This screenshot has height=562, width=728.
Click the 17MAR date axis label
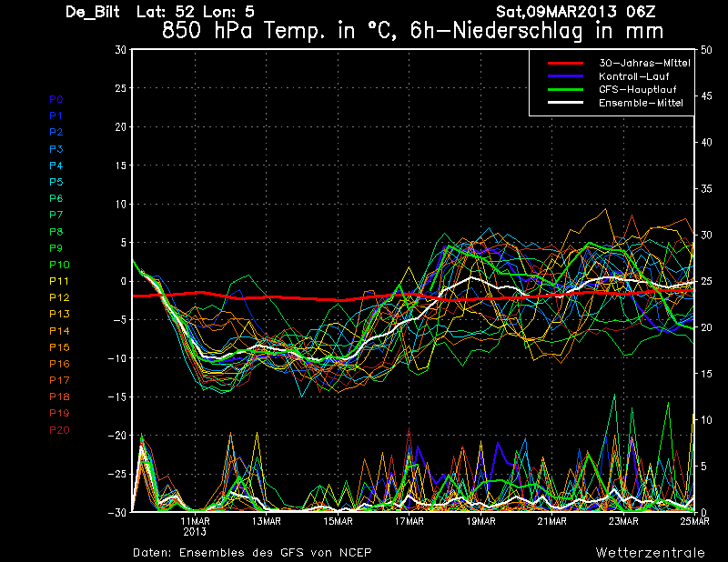pos(409,521)
